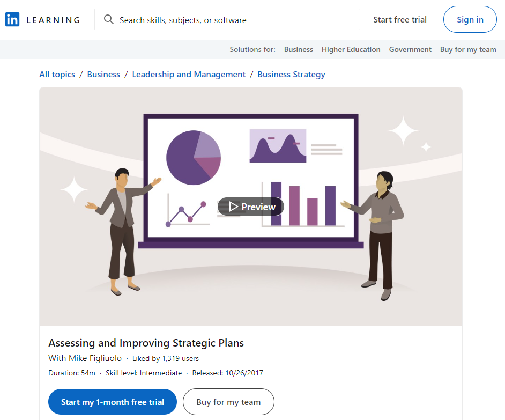The width and height of the screenshot is (505, 420).
Task: Open Leadership and Management breadcrumb
Action: [x=189, y=75]
